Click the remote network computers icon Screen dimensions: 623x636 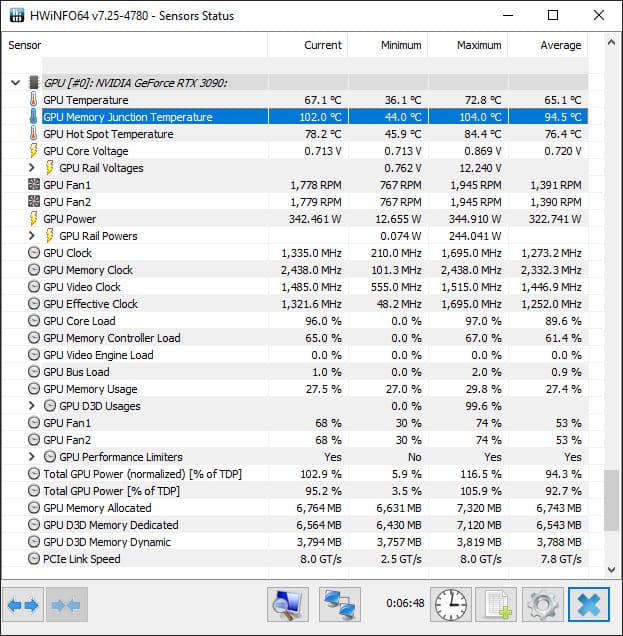click(340, 604)
